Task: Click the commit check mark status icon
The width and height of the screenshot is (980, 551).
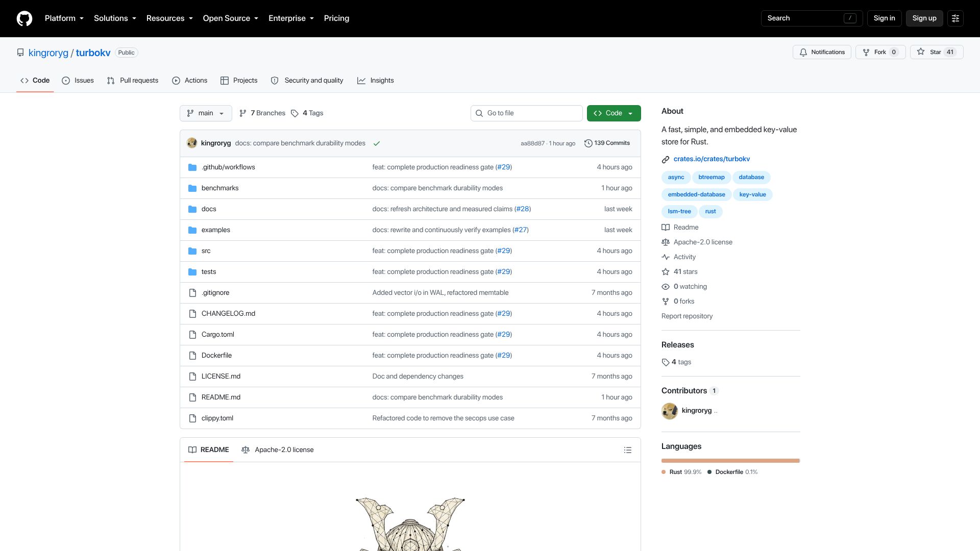Action: [377, 143]
